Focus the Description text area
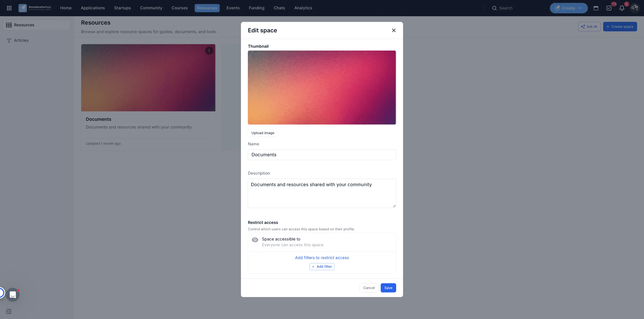This screenshot has height=319, width=644. point(322,193)
